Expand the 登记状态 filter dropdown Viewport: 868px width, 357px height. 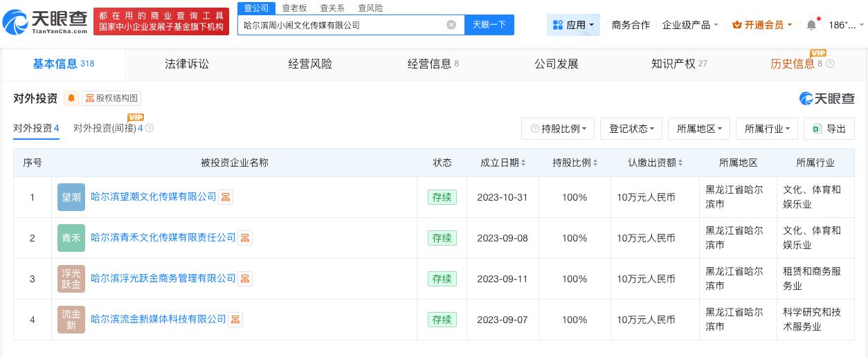coord(631,129)
